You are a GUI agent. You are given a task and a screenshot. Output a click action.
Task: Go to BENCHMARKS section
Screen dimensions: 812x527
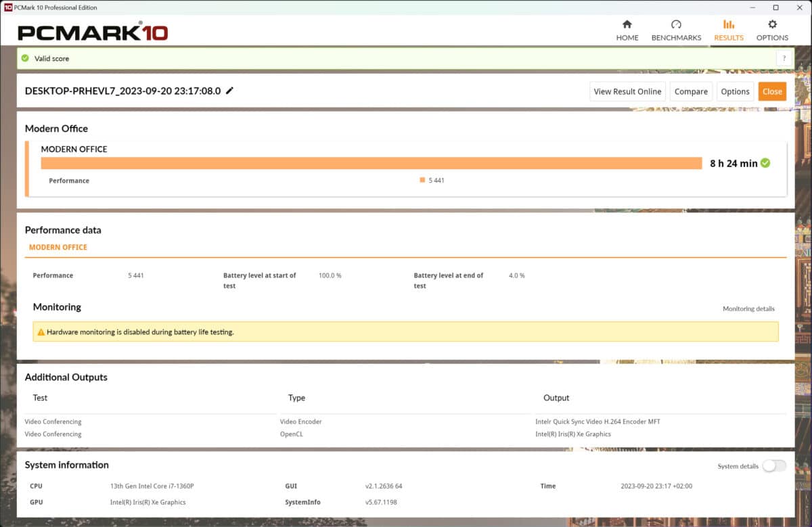coord(676,30)
